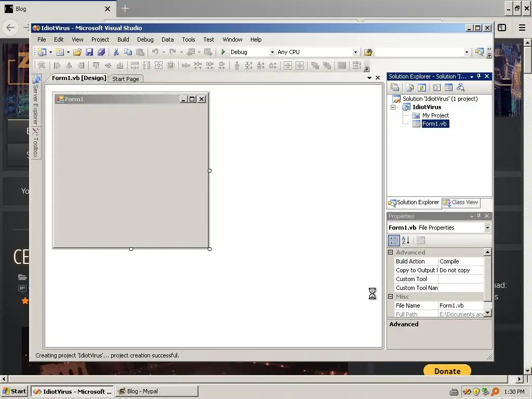
Task: Open the Debug configuration dropdown
Action: click(272, 52)
